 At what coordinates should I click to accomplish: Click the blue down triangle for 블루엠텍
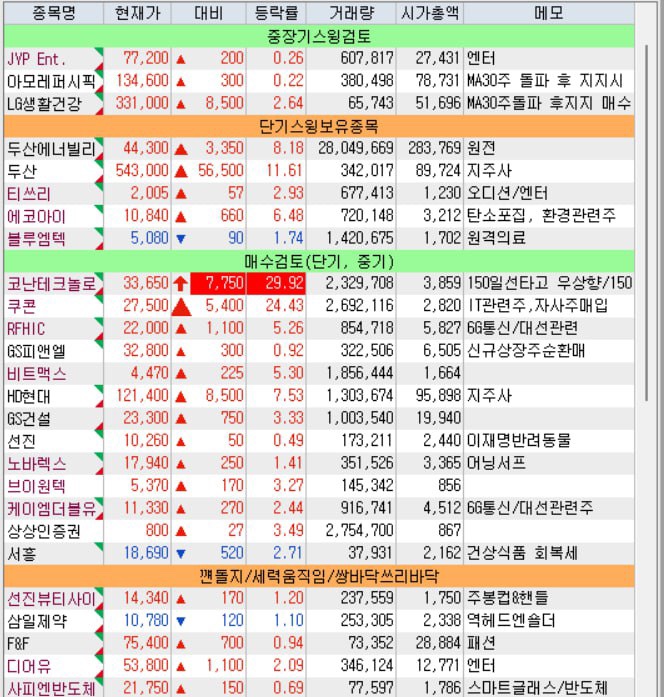click(180, 239)
